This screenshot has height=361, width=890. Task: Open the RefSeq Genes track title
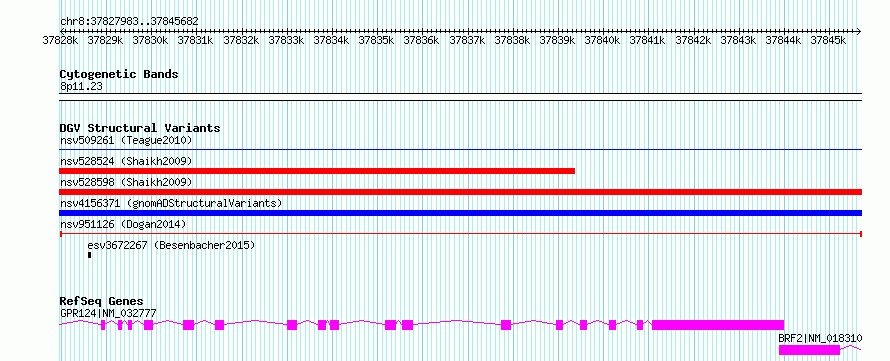102,301
